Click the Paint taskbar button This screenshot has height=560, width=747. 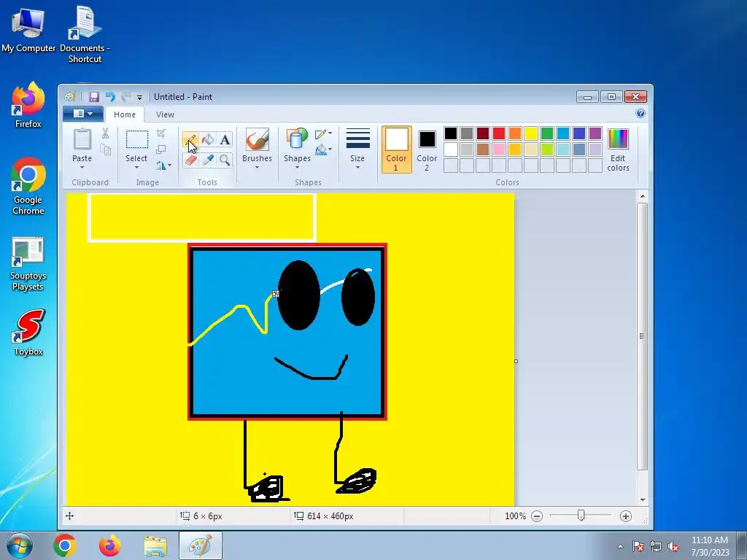(x=201, y=545)
